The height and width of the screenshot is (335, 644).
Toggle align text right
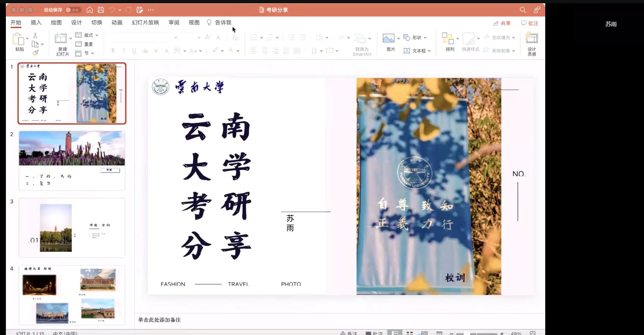[x=276, y=51]
